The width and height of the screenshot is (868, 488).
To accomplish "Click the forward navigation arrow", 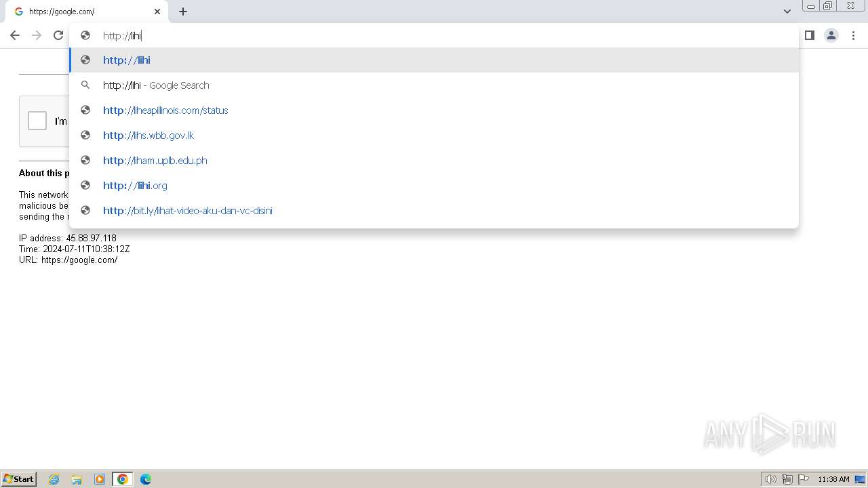I will [37, 35].
